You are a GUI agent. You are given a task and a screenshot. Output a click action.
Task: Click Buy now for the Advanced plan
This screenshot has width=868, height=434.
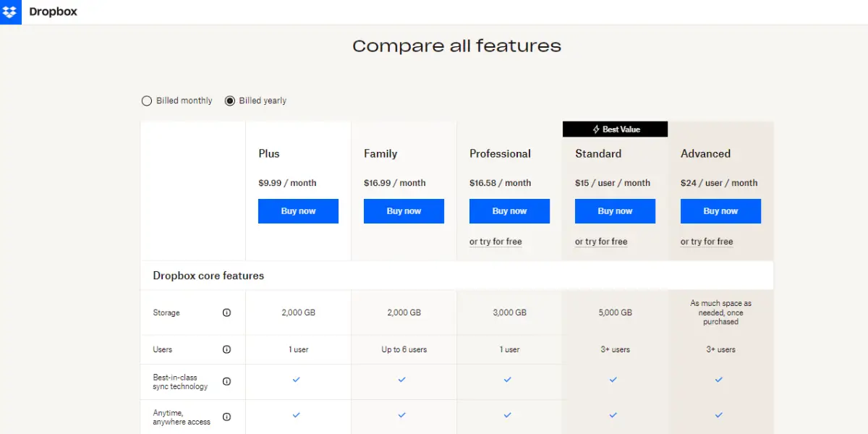[x=720, y=211]
